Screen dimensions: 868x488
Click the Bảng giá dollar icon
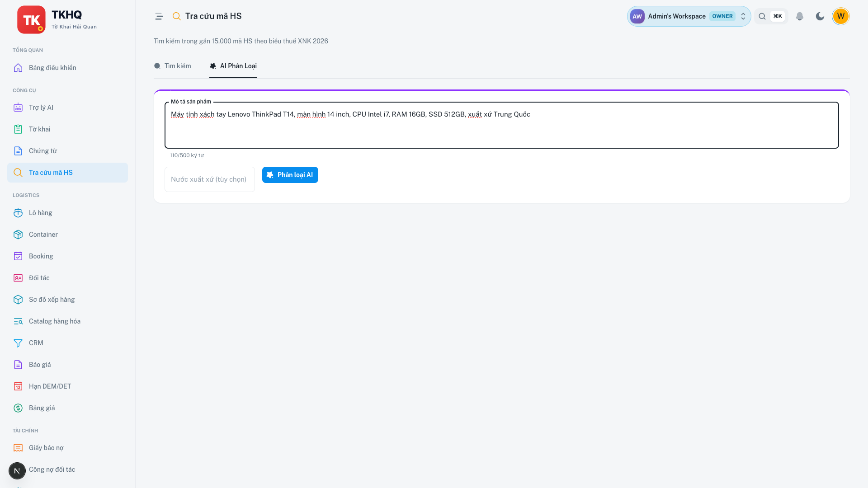18,408
